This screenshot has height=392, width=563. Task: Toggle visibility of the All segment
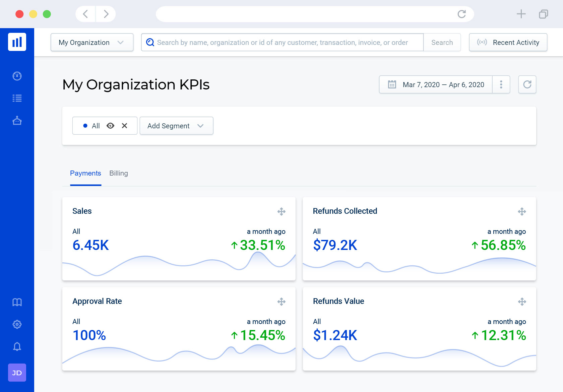pos(110,126)
